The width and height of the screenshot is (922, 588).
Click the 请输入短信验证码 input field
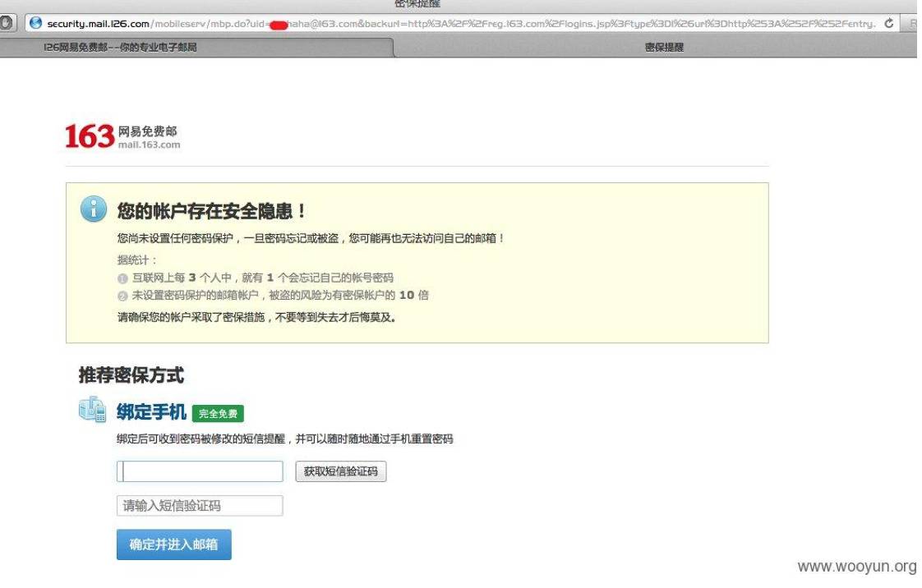[200, 506]
